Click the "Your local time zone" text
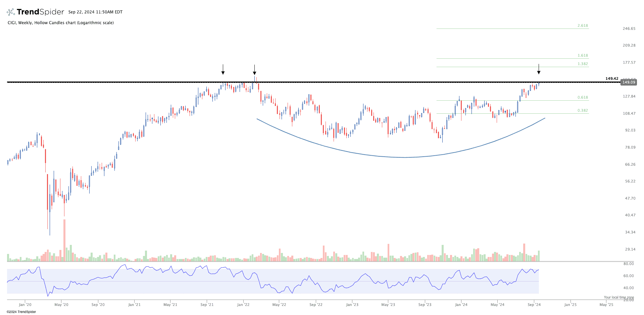 click(x=618, y=297)
